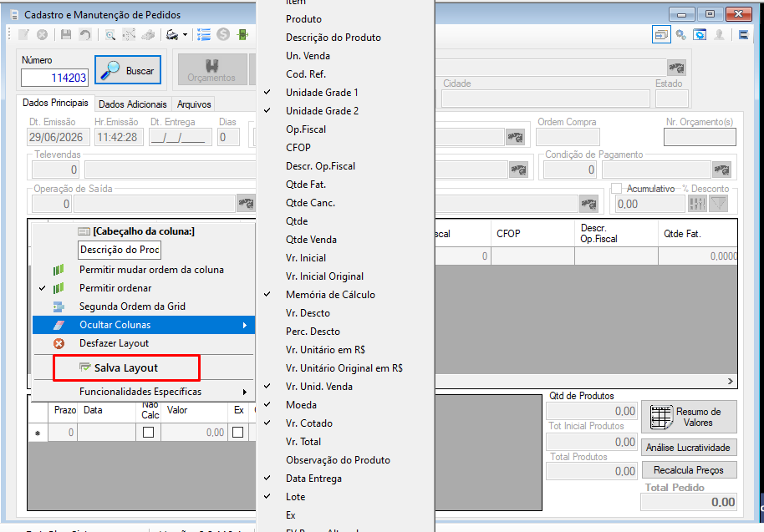Click the green export arrow toolbar icon
The height and width of the screenshot is (532, 764).
coord(242,34)
